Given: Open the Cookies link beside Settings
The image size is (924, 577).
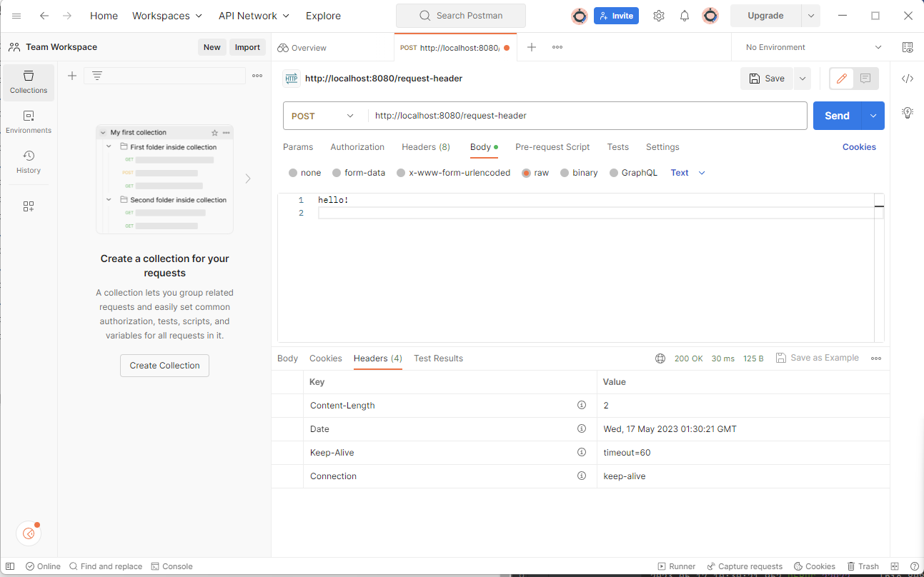Looking at the screenshot, I should point(859,147).
